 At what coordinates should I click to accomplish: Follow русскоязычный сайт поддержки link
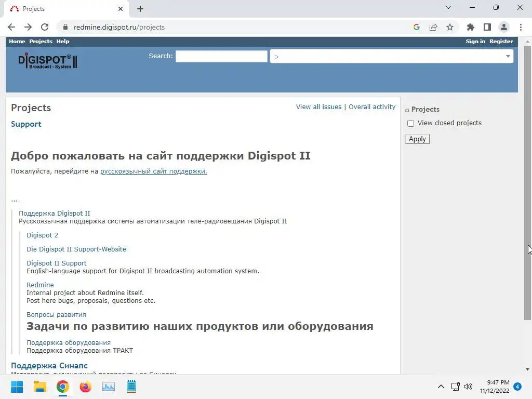pos(153,171)
